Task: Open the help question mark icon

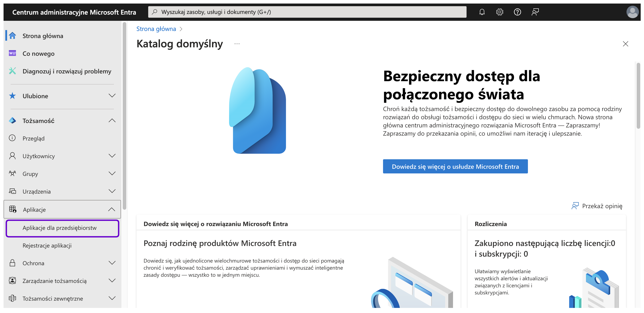Action: 517,12
